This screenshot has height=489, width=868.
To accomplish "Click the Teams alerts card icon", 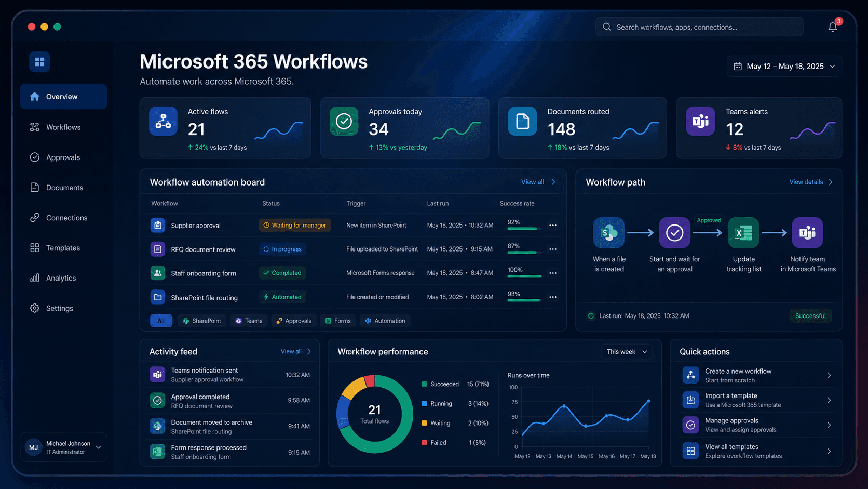I will (700, 121).
